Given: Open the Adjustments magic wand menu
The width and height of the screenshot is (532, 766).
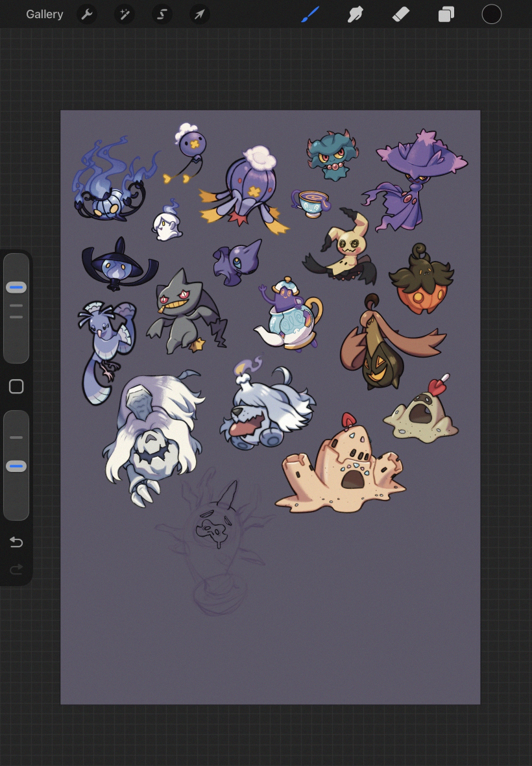Looking at the screenshot, I should (124, 14).
